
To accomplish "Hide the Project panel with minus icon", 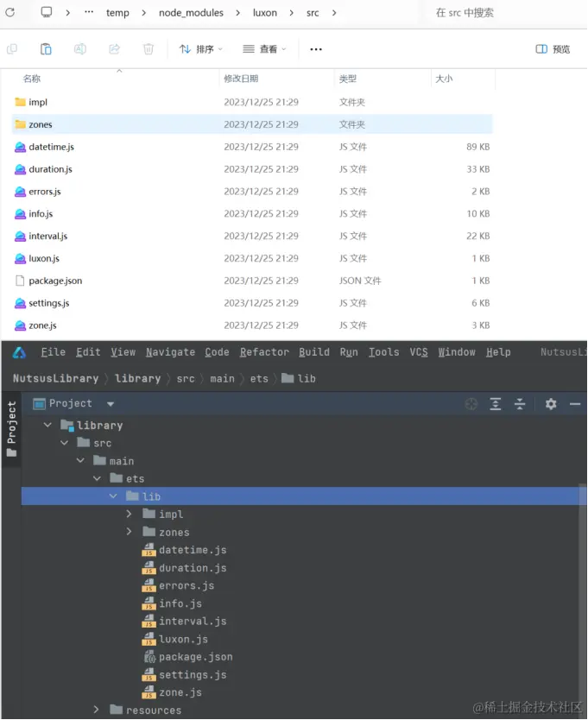I will (575, 404).
